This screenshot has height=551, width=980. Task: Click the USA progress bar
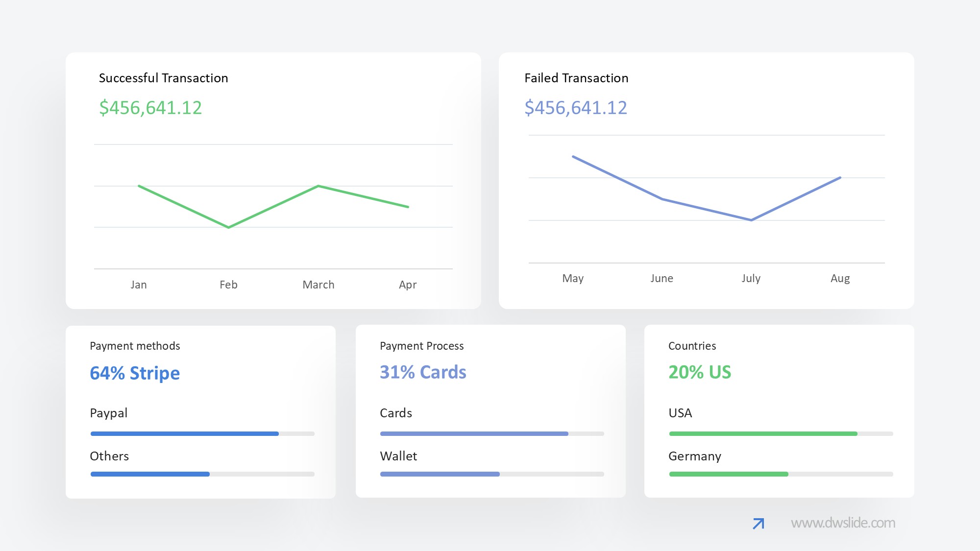click(781, 433)
